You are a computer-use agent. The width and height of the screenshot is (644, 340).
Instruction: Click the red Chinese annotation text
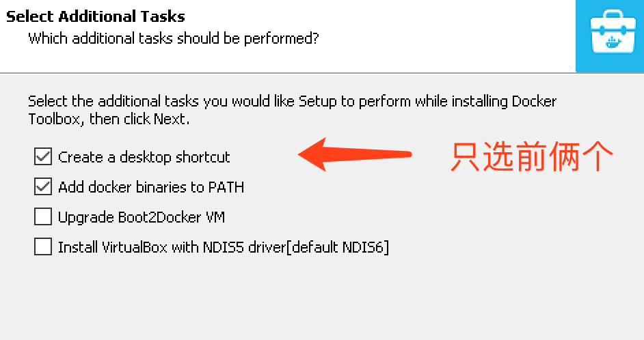[532, 156]
